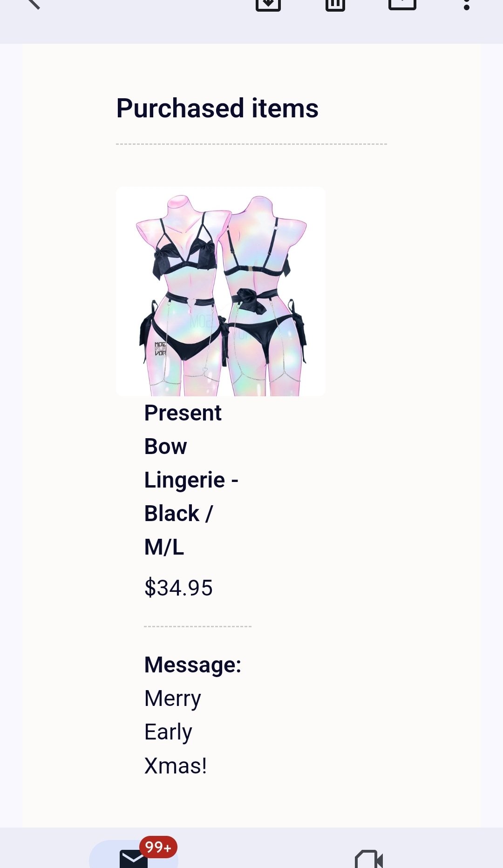Select the $34.95 price text
The width and height of the screenshot is (503, 868).
click(x=178, y=588)
